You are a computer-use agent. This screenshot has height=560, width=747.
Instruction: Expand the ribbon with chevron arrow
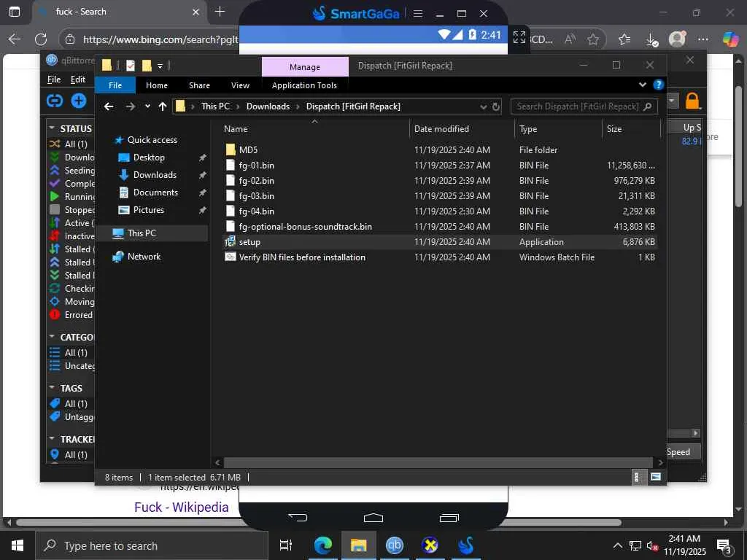pos(642,85)
